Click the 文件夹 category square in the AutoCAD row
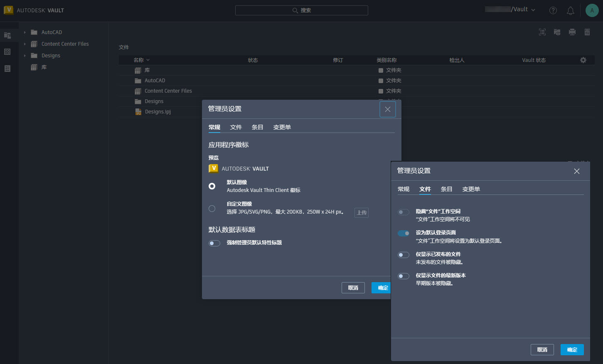The height and width of the screenshot is (364, 603). [x=381, y=81]
